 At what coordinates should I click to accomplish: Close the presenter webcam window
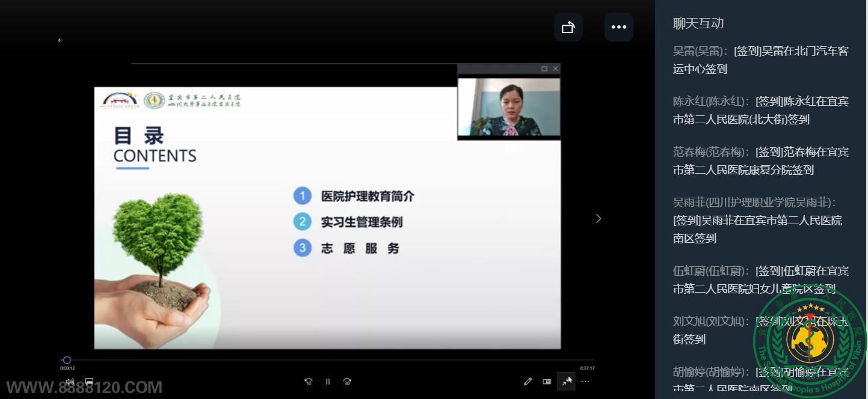point(555,69)
